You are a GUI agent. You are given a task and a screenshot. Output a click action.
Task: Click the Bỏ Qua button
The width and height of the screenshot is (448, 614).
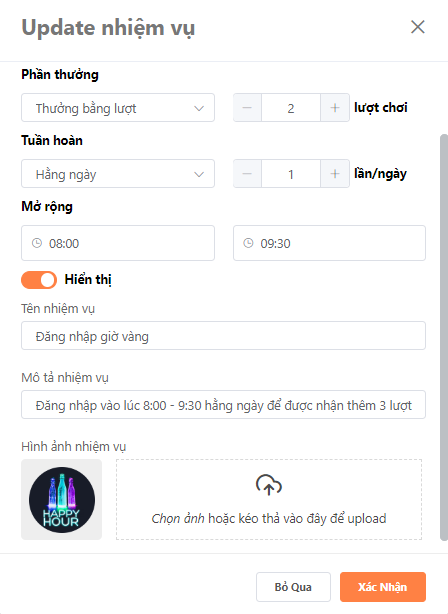pyautogui.click(x=293, y=587)
